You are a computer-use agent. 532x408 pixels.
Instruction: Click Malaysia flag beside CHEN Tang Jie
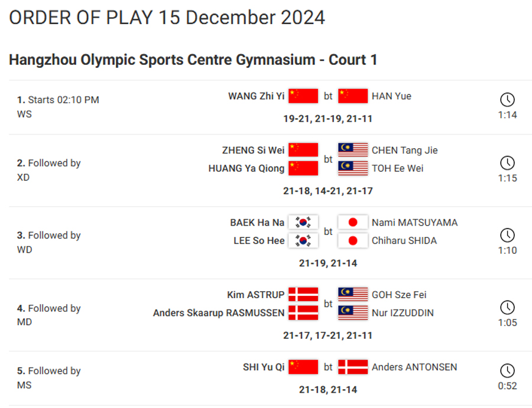[353, 150]
